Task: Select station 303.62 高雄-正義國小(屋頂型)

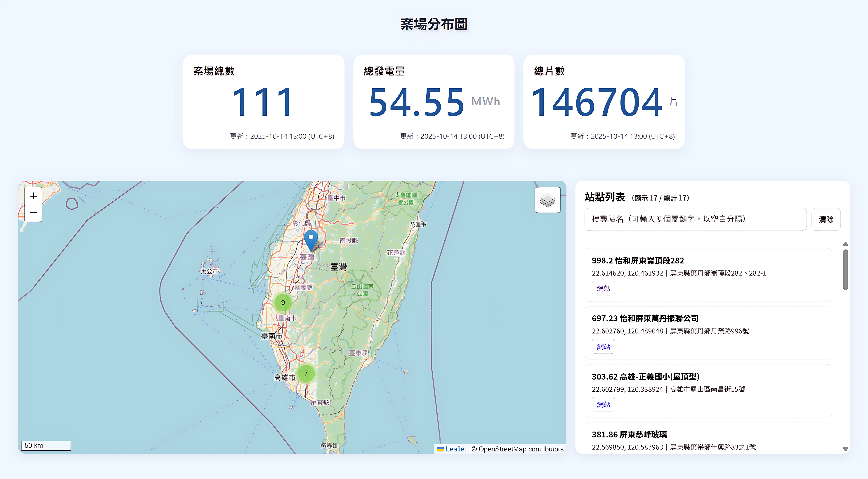Action: click(x=645, y=377)
